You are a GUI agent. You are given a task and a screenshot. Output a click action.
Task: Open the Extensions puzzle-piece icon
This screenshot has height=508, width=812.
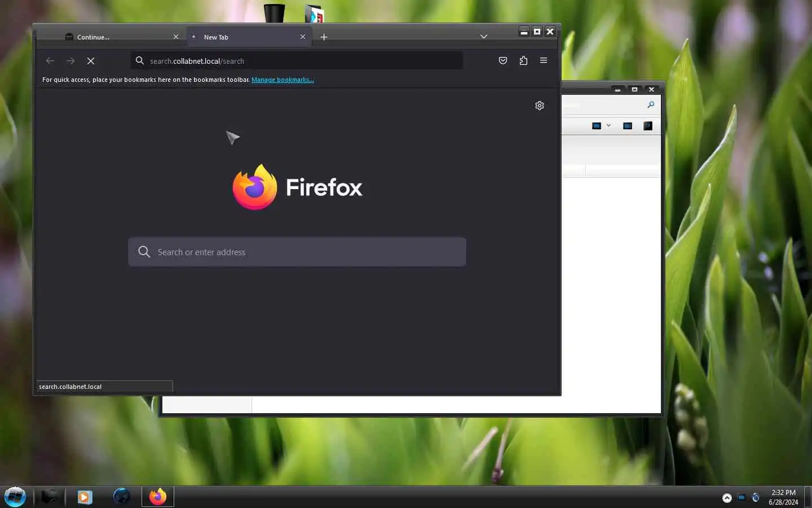[523, 60]
